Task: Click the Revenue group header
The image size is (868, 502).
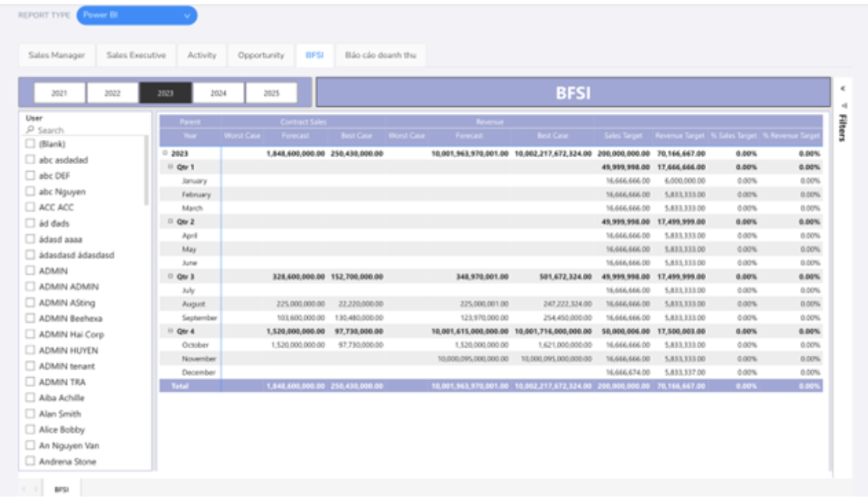Action: click(490, 121)
